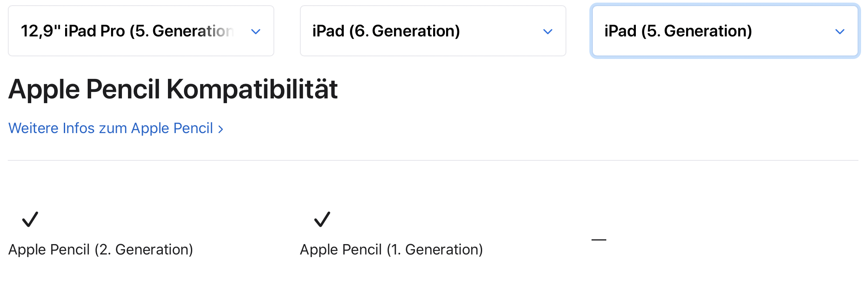This screenshot has width=868, height=300.
Task: Click the arrow after the Weitere Infos link
Action: [220, 129]
